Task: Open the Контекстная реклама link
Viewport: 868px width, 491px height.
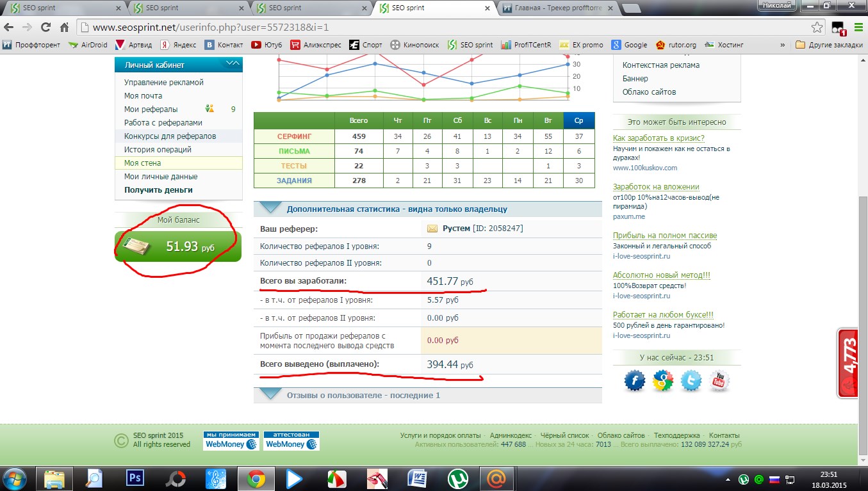Action: [x=661, y=65]
